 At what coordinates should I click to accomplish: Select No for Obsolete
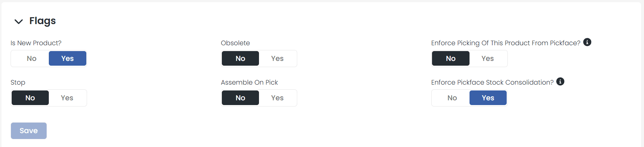coord(240,58)
